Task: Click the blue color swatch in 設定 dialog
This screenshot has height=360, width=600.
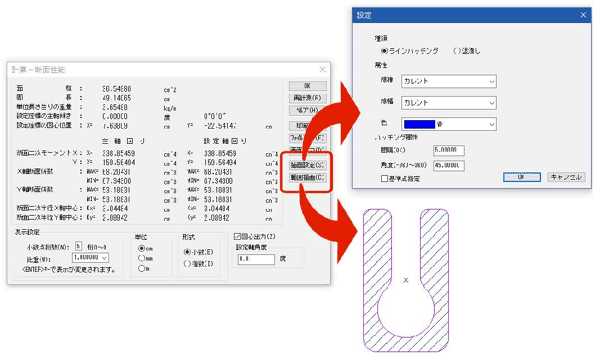Action: point(419,124)
